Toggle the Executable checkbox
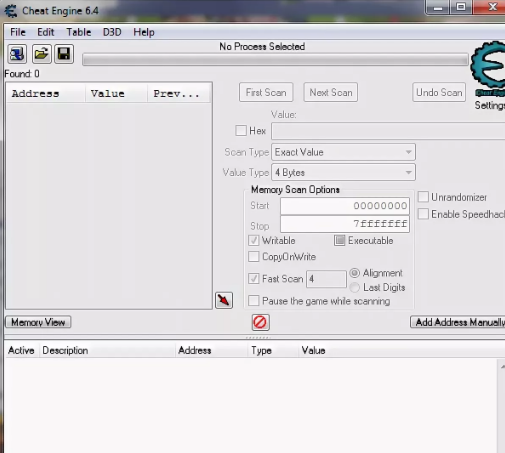The image size is (505, 453). [339, 240]
